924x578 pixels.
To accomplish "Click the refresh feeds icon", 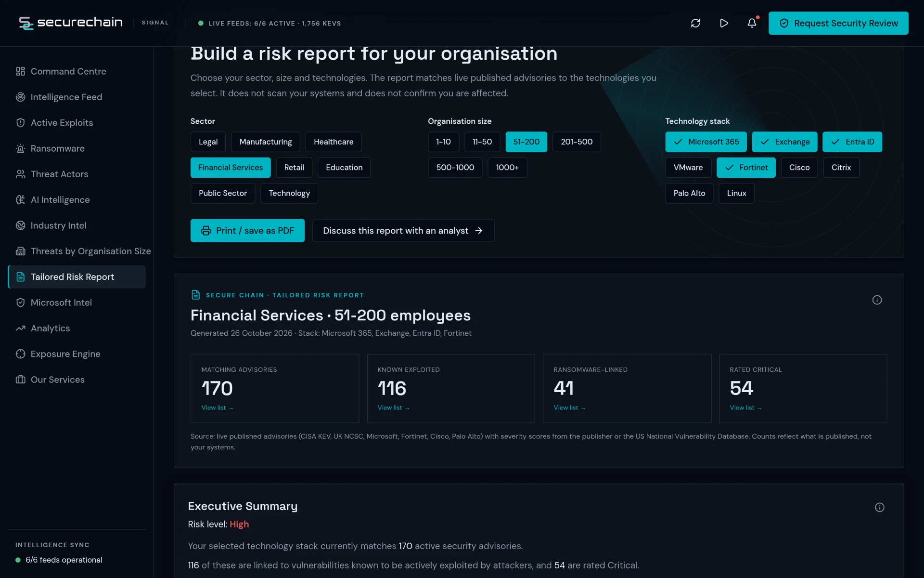I will (695, 23).
